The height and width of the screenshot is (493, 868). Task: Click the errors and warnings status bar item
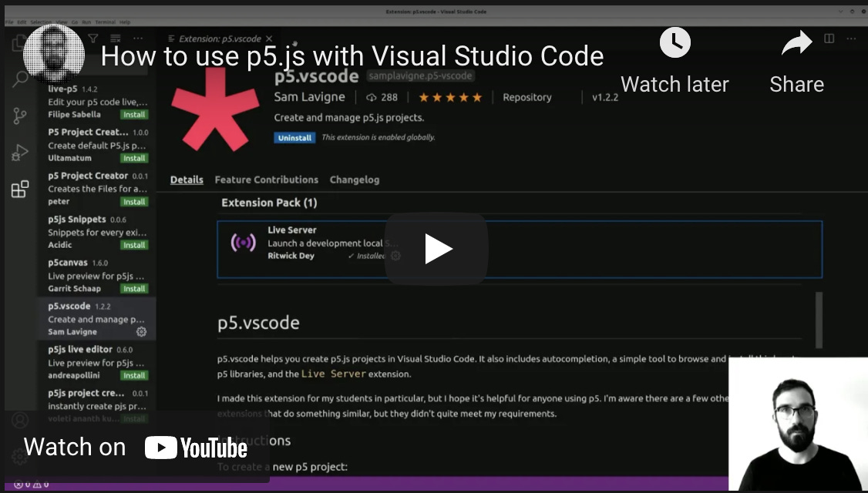(31, 485)
